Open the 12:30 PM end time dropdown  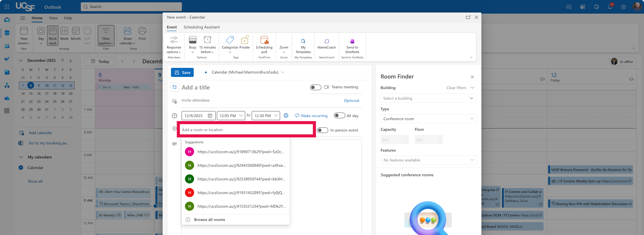(266, 116)
